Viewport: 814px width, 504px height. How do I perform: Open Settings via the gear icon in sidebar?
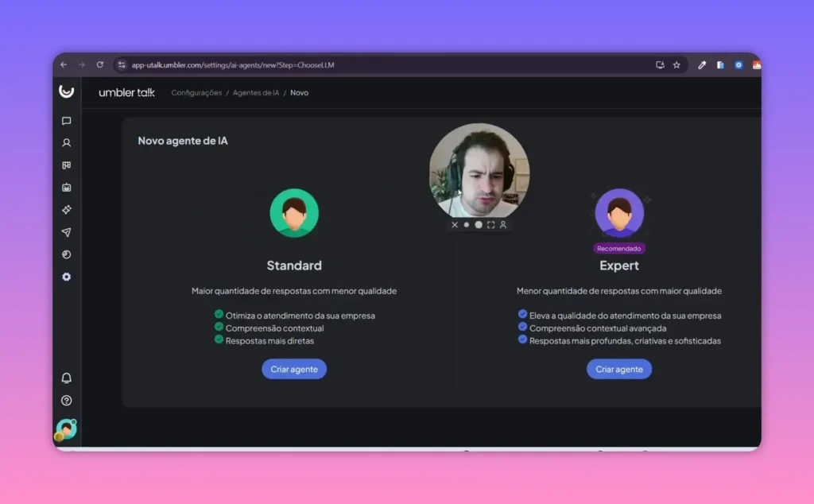(x=67, y=277)
